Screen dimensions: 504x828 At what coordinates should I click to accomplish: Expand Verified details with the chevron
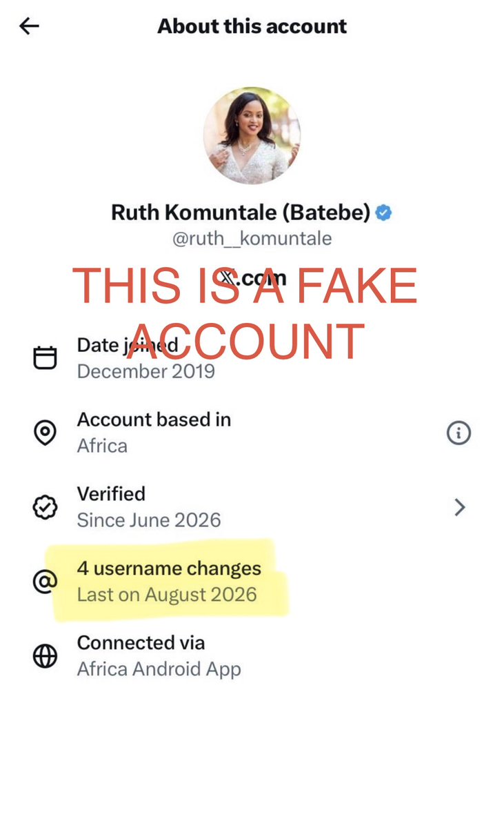click(x=460, y=508)
